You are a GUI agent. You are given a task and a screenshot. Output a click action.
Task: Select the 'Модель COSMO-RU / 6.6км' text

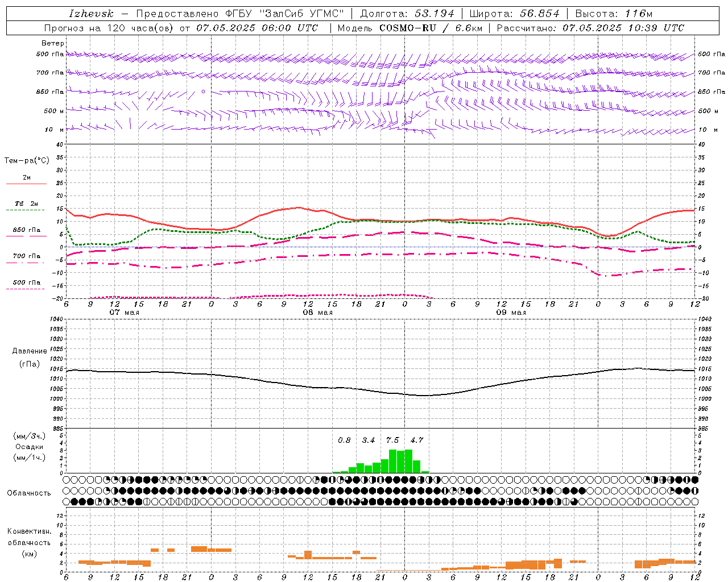pyautogui.click(x=409, y=28)
